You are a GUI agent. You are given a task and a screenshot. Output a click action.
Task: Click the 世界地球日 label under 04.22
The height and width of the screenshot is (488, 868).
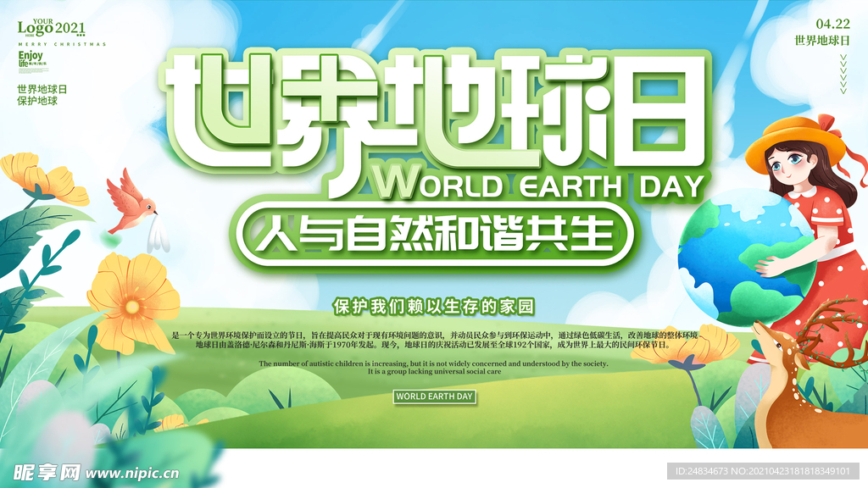click(x=822, y=41)
